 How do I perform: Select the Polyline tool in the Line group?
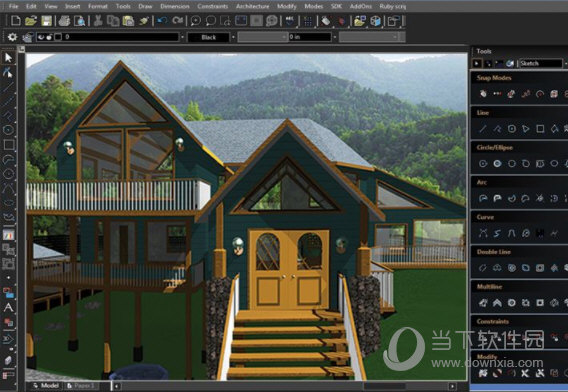(497, 129)
